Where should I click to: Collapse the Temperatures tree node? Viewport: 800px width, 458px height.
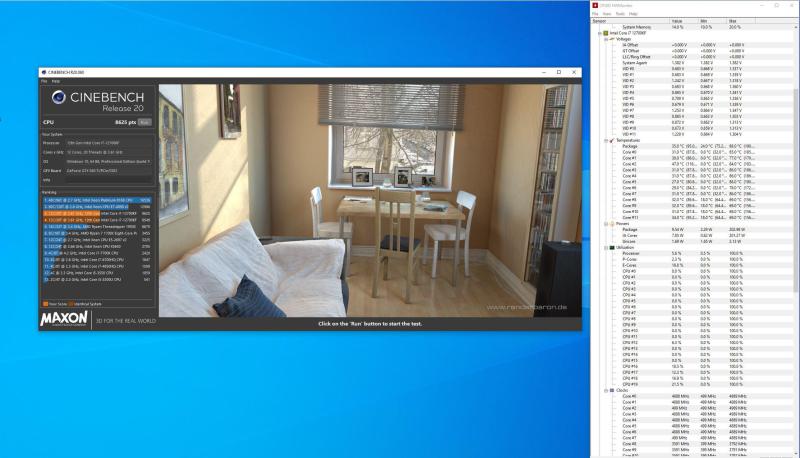tap(606, 141)
